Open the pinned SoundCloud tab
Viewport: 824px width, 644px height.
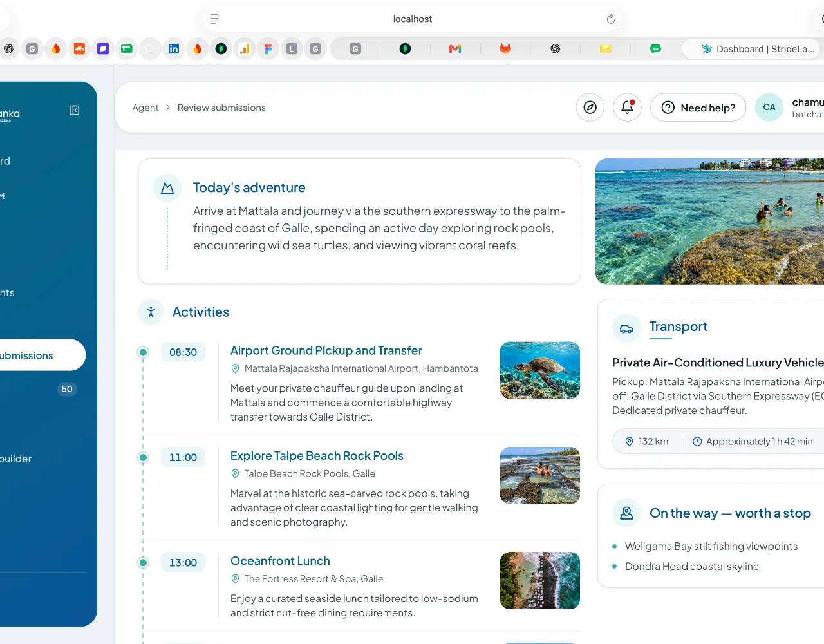(x=79, y=48)
